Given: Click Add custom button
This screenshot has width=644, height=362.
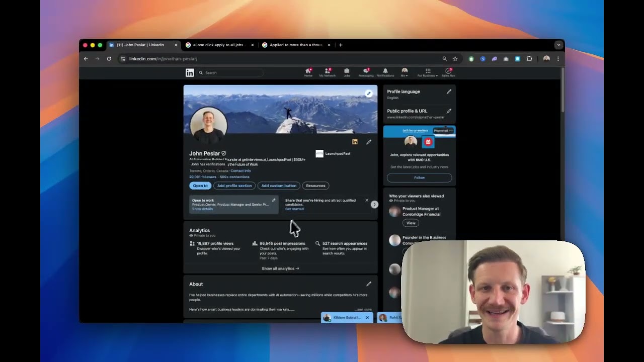Looking at the screenshot, I should point(279,186).
